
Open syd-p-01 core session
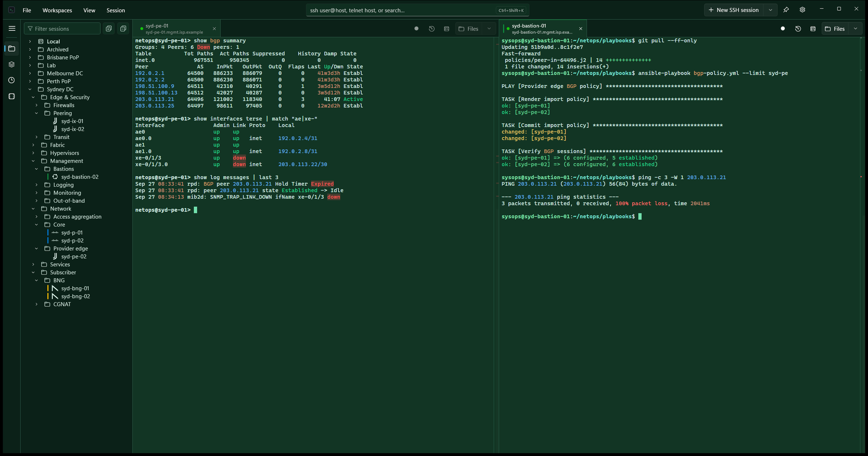point(72,233)
